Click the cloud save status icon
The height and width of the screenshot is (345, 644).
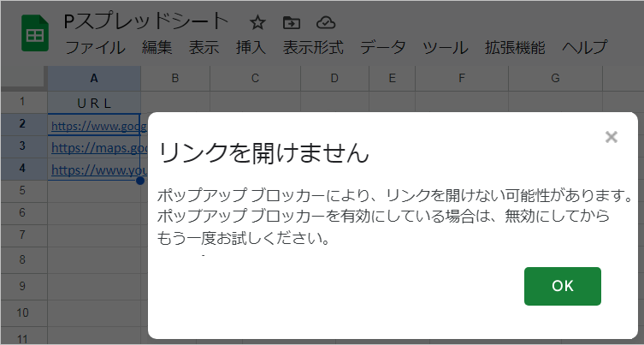(x=324, y=21)
